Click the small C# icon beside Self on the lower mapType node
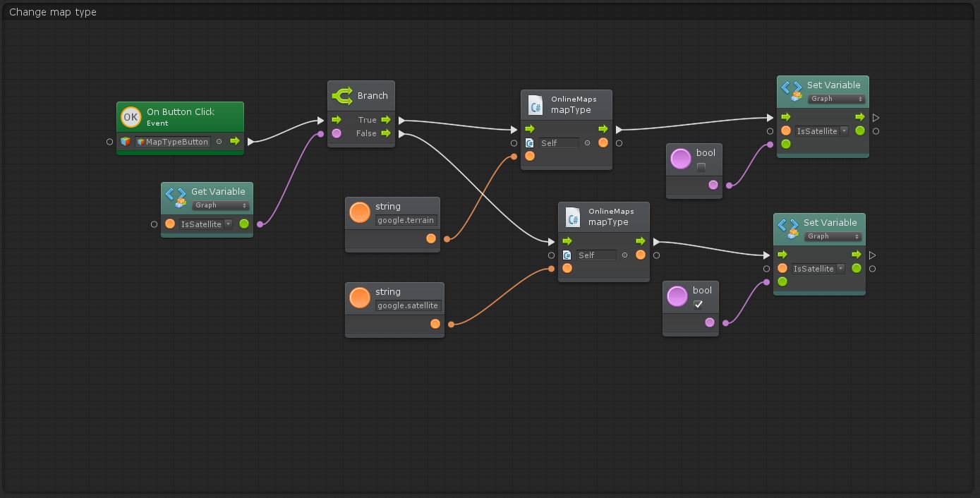The height and width of the screenshot is (498, 980). point(567,255)
